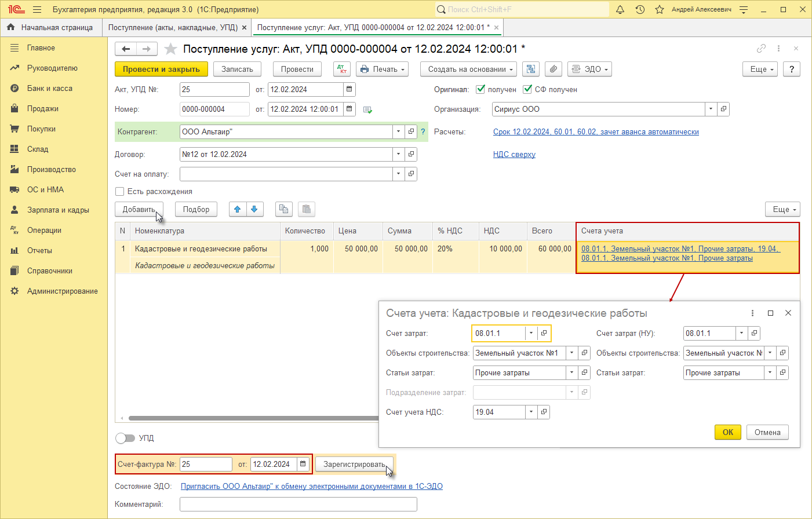Viewport: 812px width, 519px height.
Task: Open Зарплата и кадры section
Action: pos(58,210)
